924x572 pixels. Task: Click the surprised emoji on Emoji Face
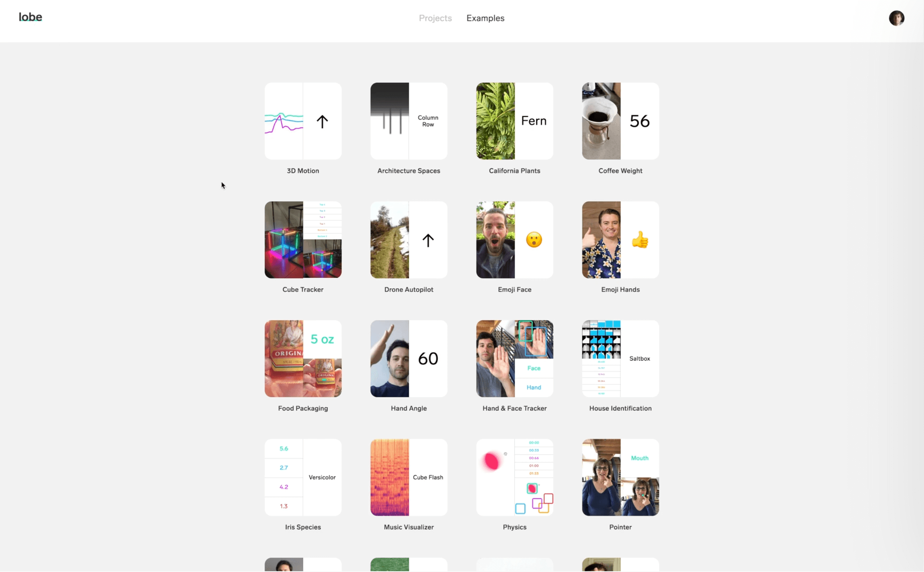click(x=534, y=240)
